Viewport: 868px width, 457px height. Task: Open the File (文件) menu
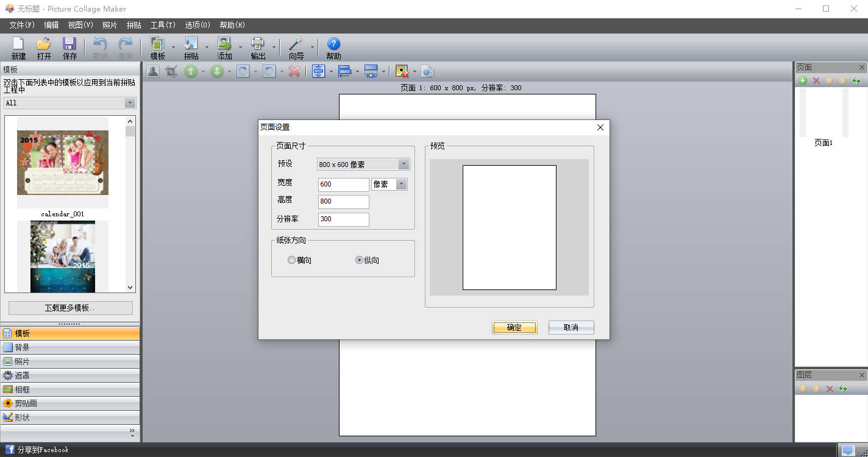(x=22, y=25)
